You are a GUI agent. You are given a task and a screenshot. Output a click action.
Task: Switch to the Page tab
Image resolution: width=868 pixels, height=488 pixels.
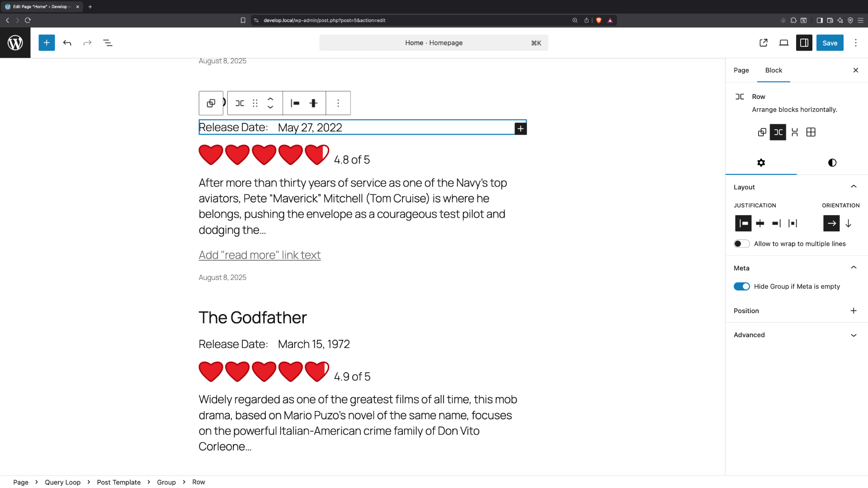(741, 70)
